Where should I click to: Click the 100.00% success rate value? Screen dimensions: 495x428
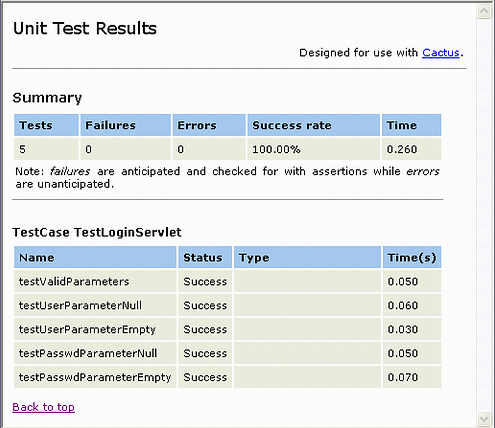pos(276,149)
